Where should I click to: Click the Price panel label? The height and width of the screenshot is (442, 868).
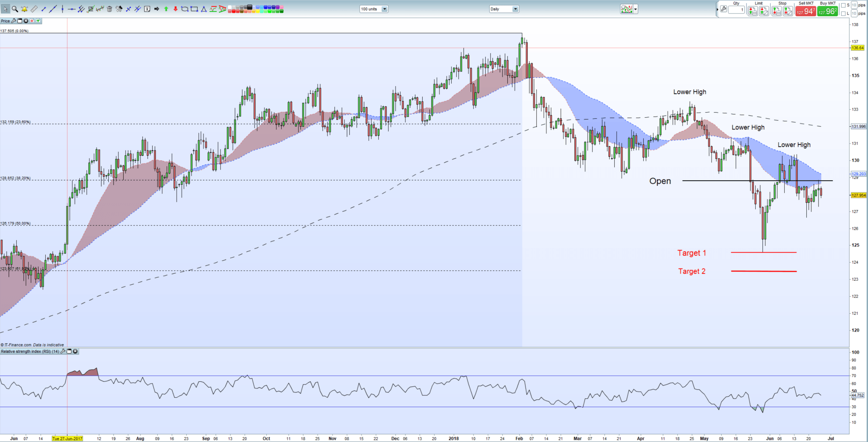pos(5,21)
